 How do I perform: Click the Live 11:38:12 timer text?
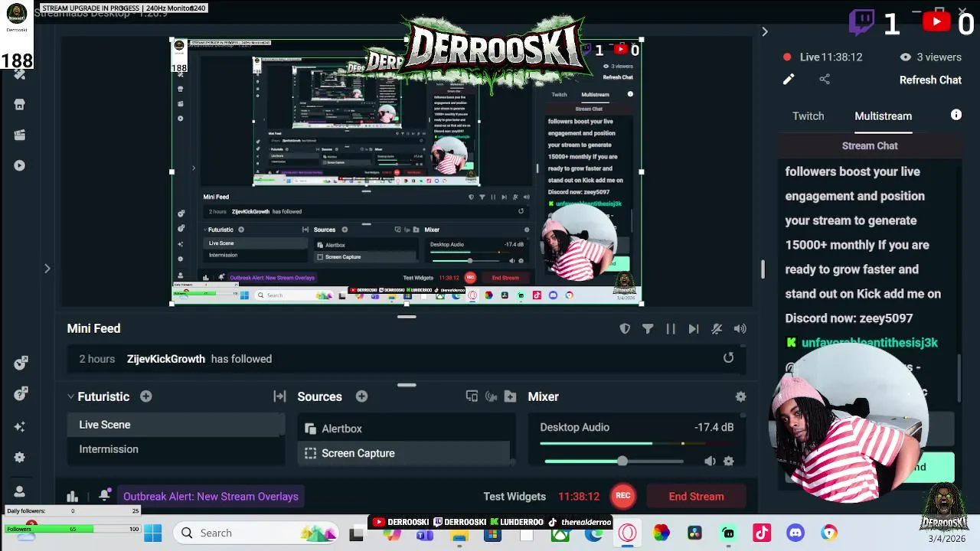click(x=831, y=57)
